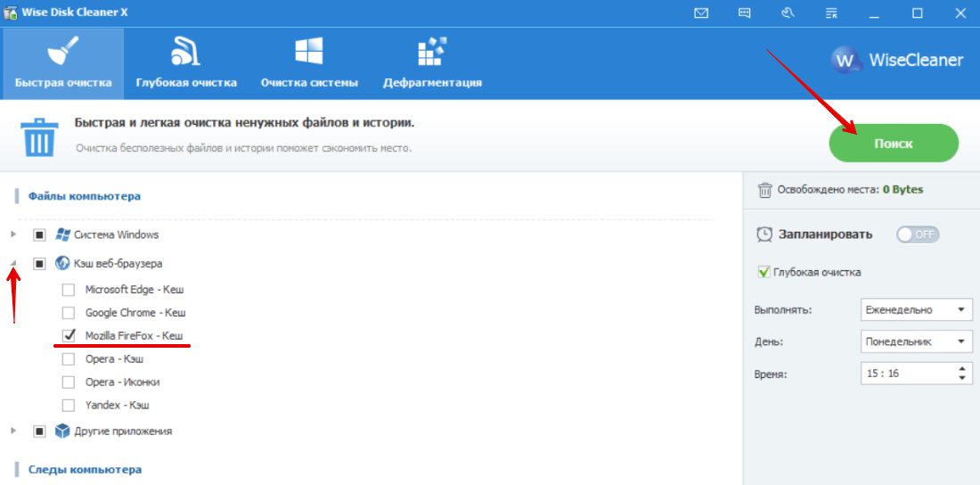
Task: Click the WiseCleaner logo
Action: 897,60
